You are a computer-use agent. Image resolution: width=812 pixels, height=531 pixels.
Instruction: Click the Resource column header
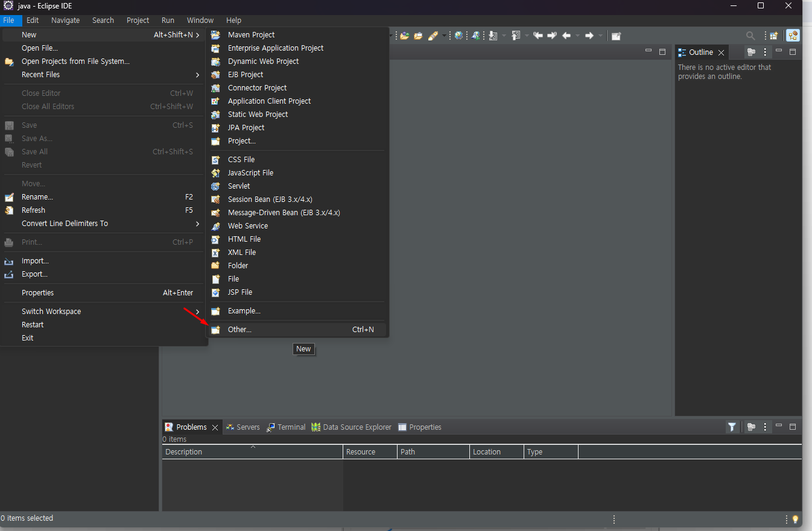tap(370, 452)
